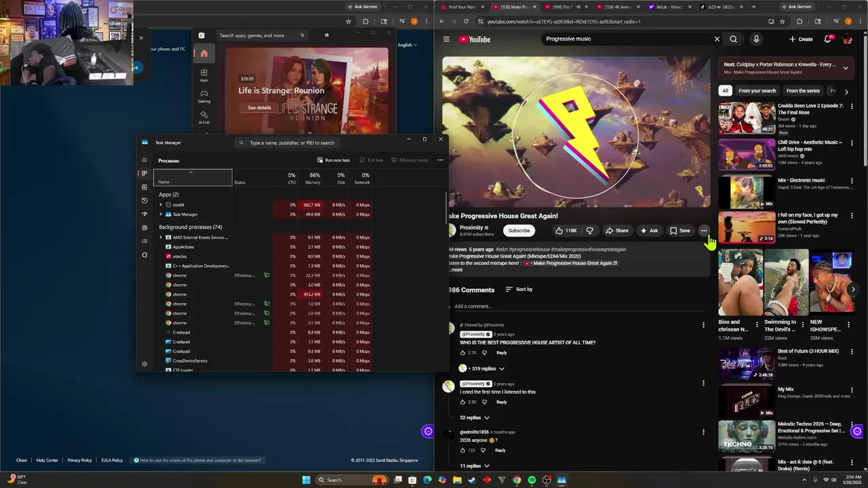Show next recommendation filter chips
868x488 pixels.
click(x=846, y=91)
